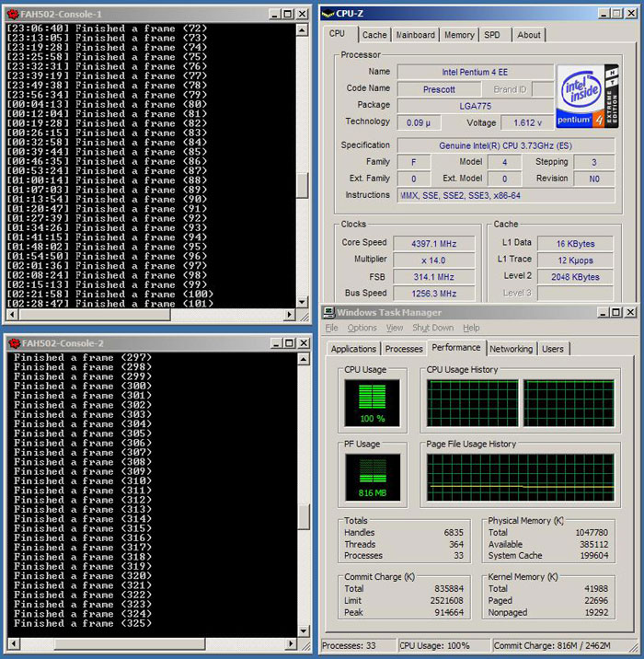
Task: Click status bar 'Processes: 33'
Action: [358, 645]
